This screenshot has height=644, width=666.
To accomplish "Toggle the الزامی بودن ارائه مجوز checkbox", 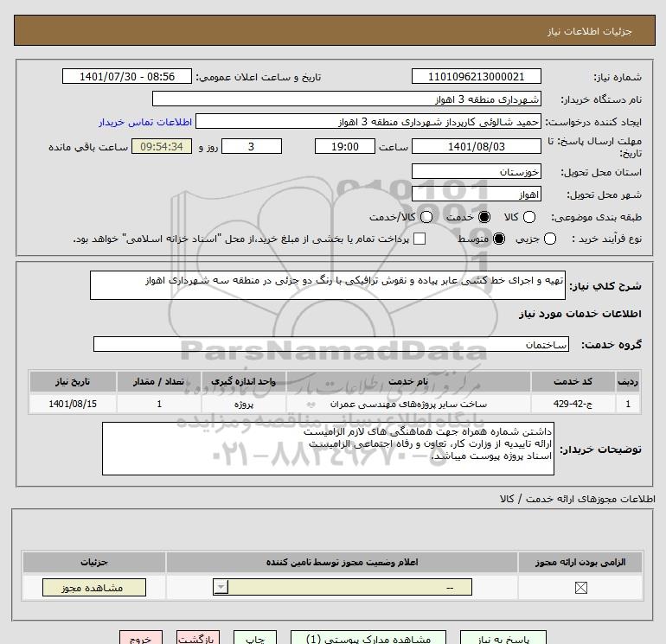I will [x=580, y=588].
